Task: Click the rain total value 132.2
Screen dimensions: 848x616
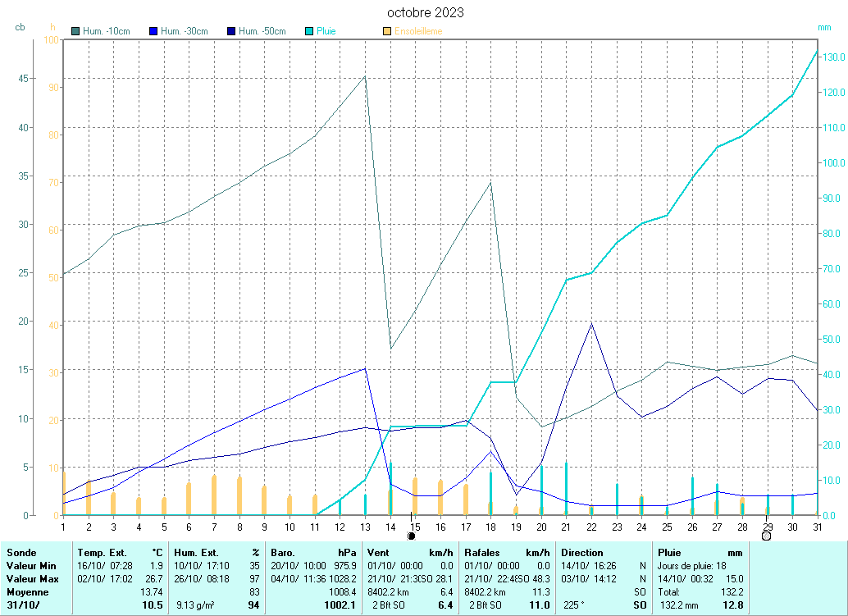Action: pos(732,592)
